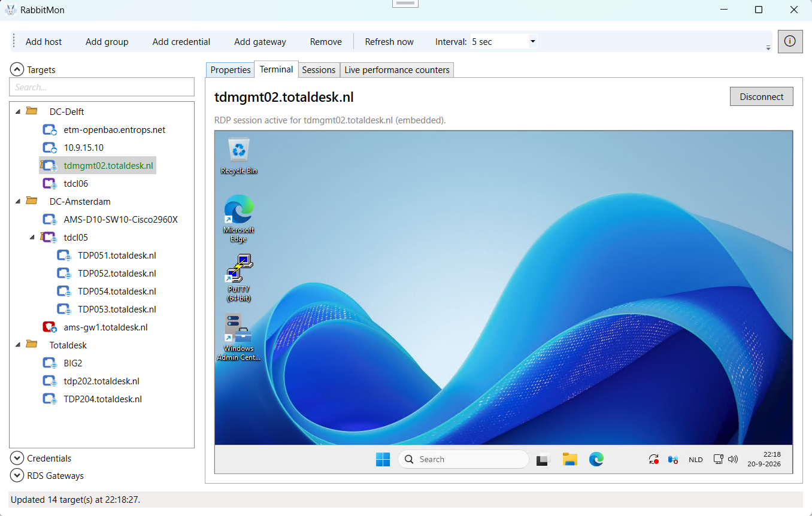Screen dimensions: 812x516
Task: Collapse the Targets panel
Action: (x=17, y=69)
